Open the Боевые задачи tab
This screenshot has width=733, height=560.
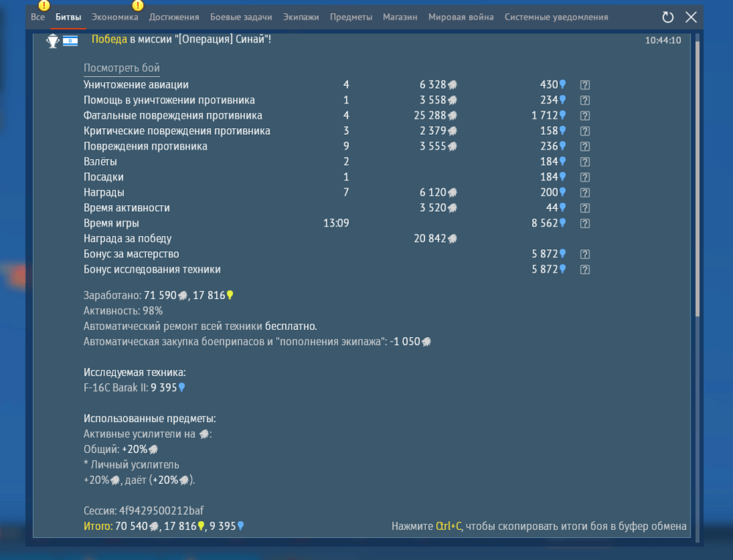coord(240,17)
